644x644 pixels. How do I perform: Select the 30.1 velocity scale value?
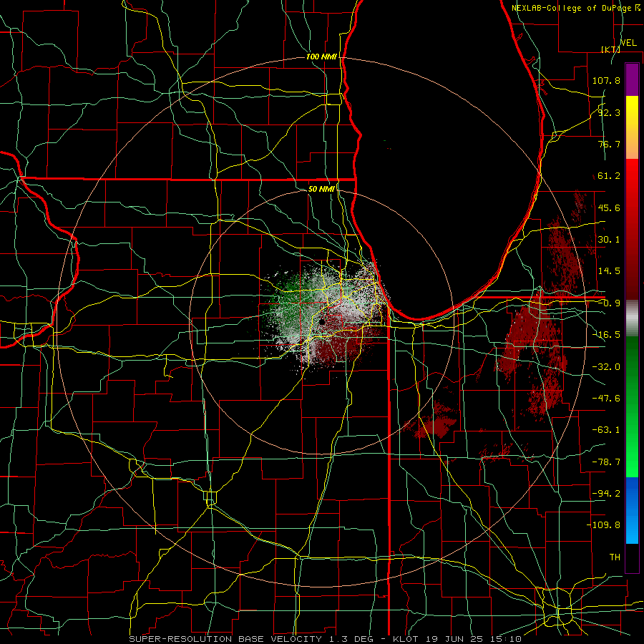pyautogui.click(x=609, y=240)
